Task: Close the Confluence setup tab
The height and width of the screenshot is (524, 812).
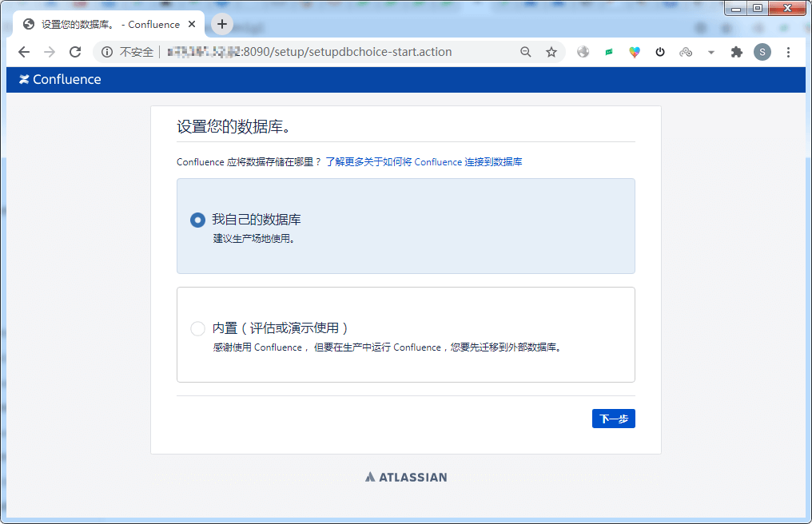Action: click(192, 24)
